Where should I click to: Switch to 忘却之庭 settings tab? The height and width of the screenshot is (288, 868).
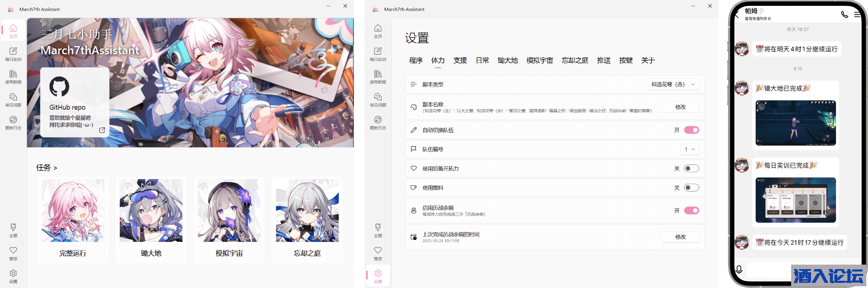(575, 60)
